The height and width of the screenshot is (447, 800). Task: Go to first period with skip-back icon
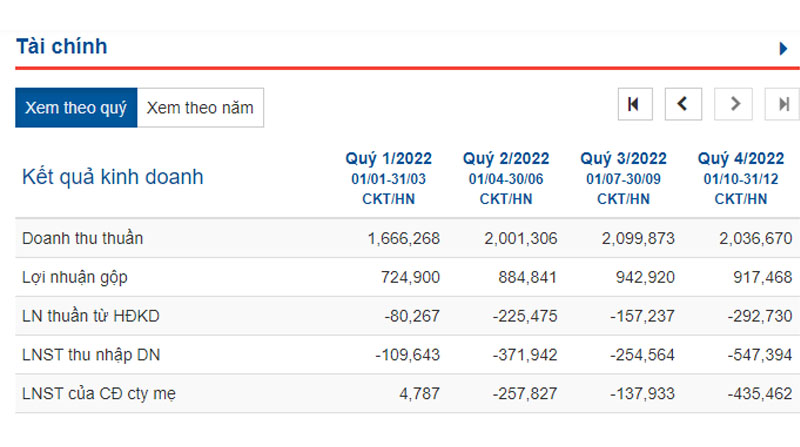click(x=635, y=104)
